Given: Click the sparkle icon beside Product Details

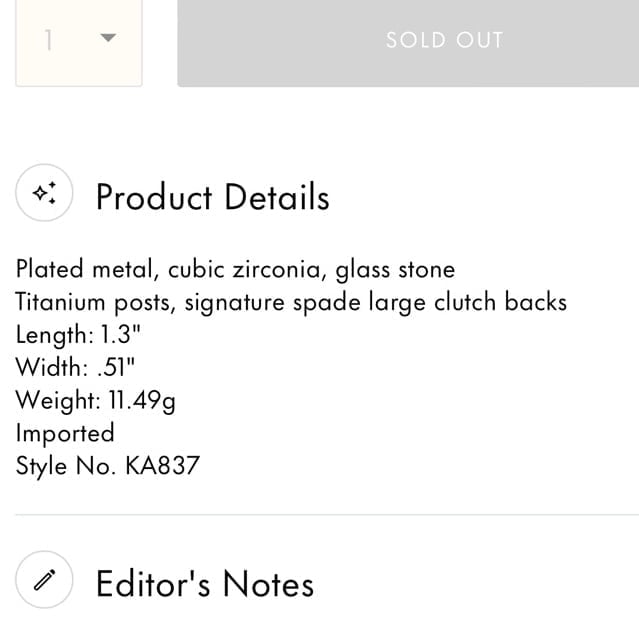Looking at the screenshot, I should point(44,192).
